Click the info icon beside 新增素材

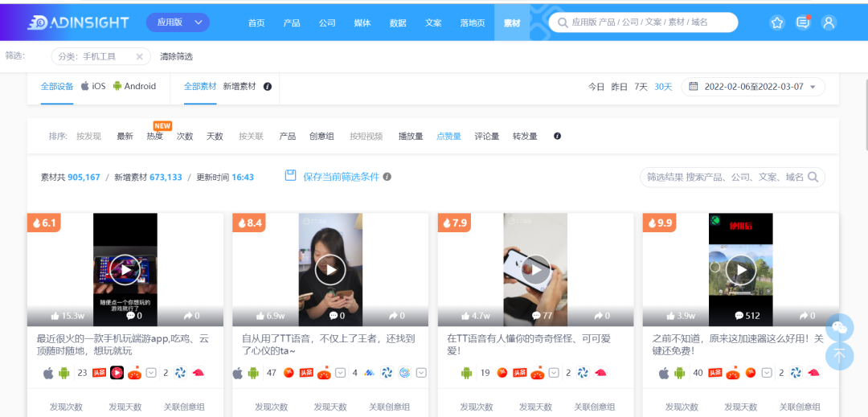pyautogui.click(x=268, y=87)
